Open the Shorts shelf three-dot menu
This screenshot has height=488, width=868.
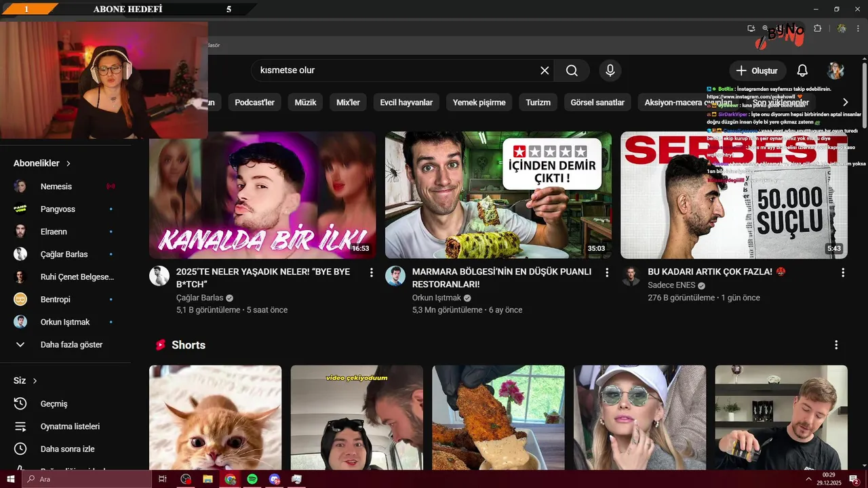point(836,345)
